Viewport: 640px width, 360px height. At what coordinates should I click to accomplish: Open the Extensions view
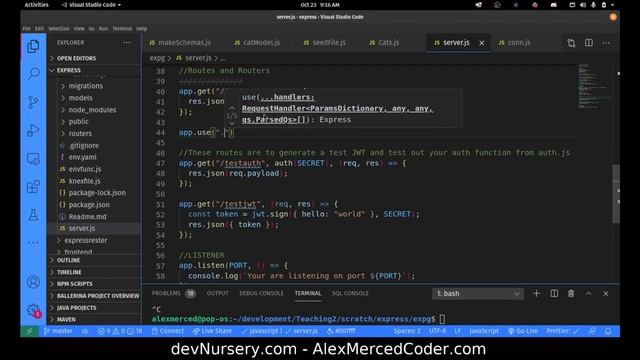tap(33, 187)
